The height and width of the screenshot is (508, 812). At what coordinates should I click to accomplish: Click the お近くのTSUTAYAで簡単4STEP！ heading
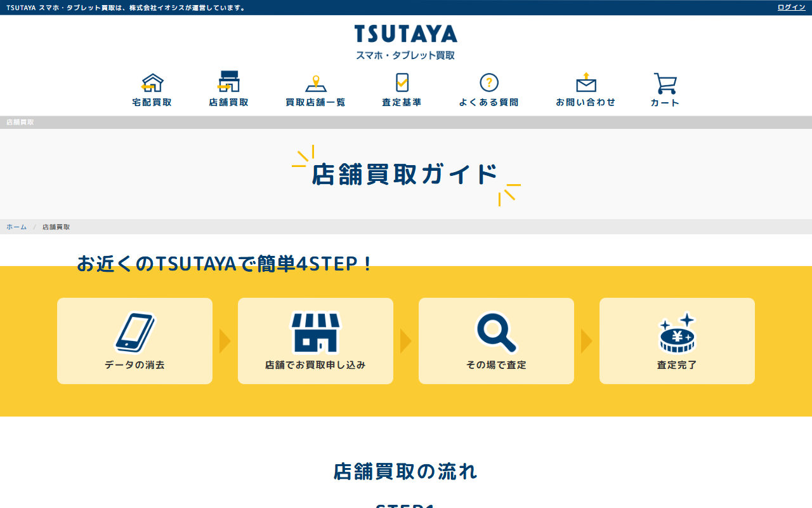click(x=225, y=264)
